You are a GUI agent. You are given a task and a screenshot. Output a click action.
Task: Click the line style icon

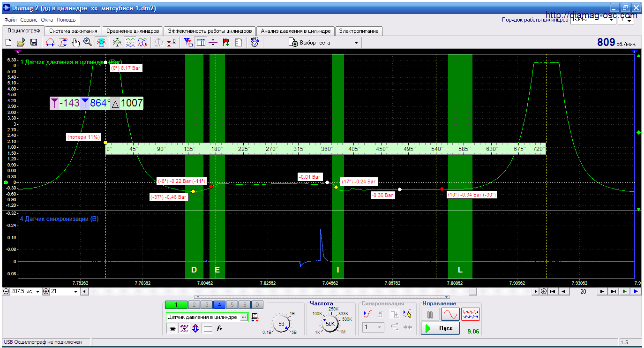click(208, 329)
